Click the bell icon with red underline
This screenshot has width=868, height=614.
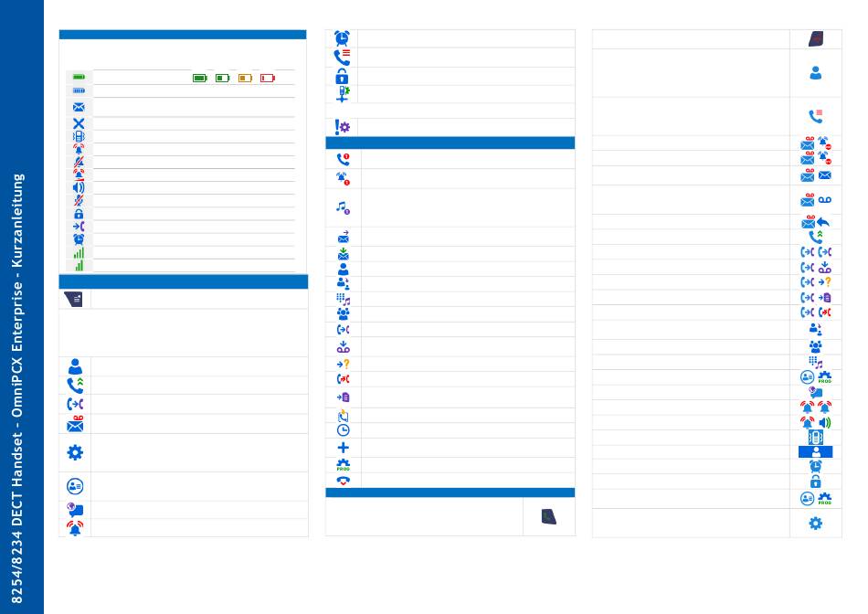point(79,175)
